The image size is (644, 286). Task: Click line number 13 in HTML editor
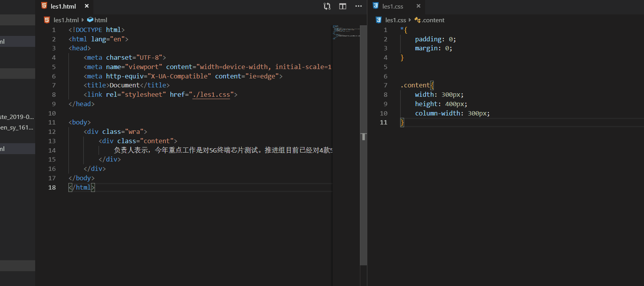[x=52, y=141]
